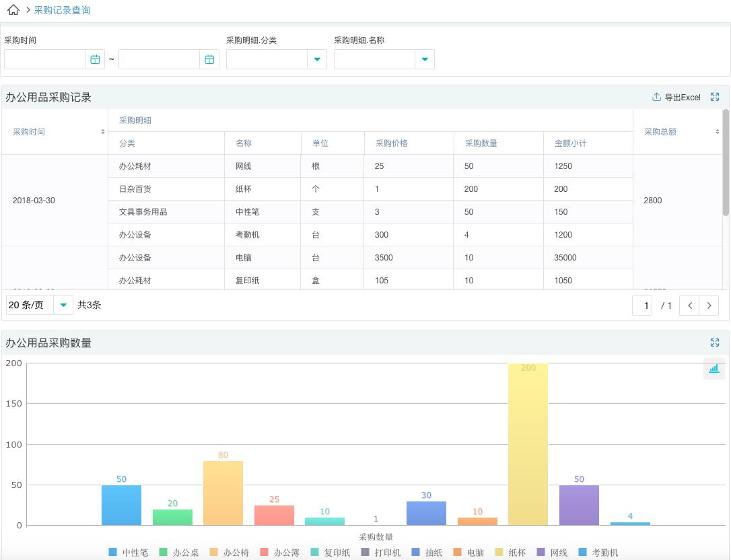Image resolution: width=731 pixels, height=560 pixels.
Task: Click the home icon in breadcrumb
Action: tap(13, 10)
